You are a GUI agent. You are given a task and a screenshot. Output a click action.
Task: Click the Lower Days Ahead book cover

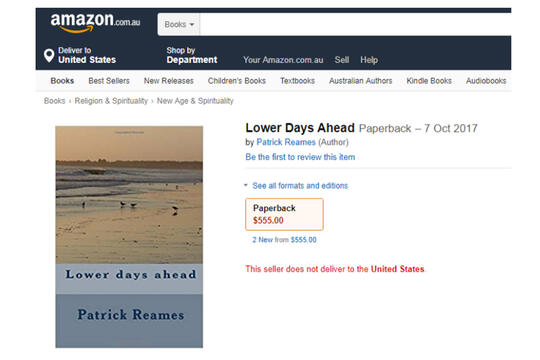[129, 237]
